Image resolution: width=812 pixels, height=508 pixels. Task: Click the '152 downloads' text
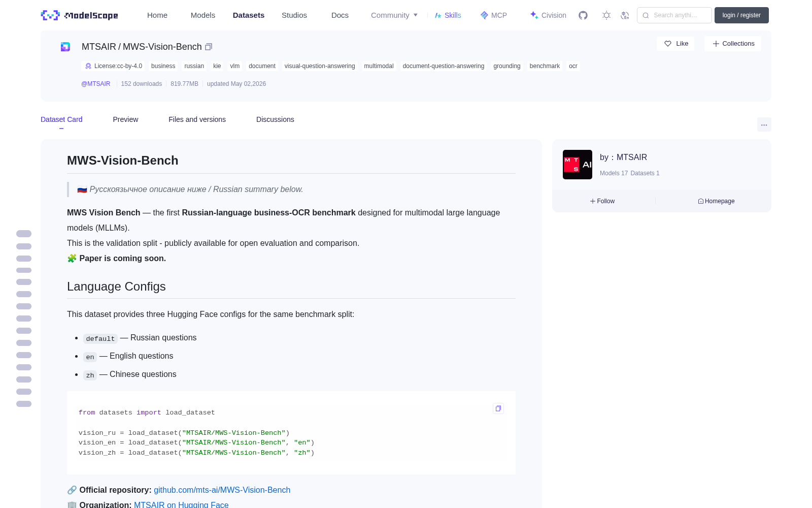point(142,84)
